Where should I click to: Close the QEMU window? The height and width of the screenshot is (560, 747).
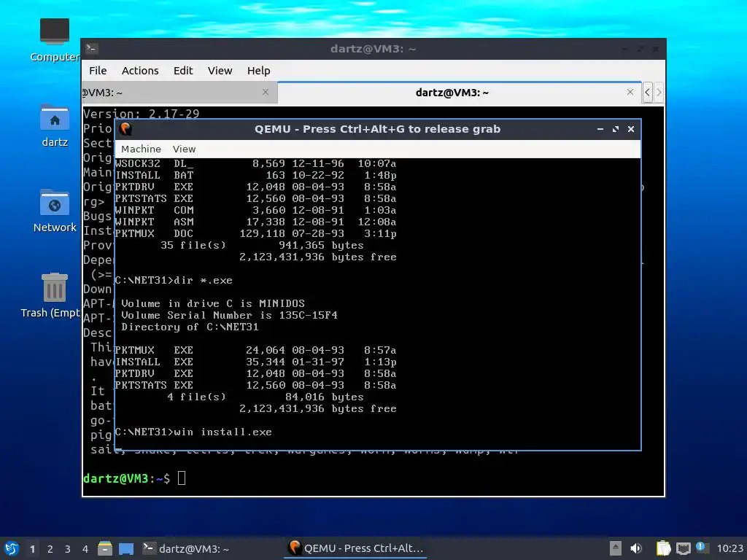point(631,129)
